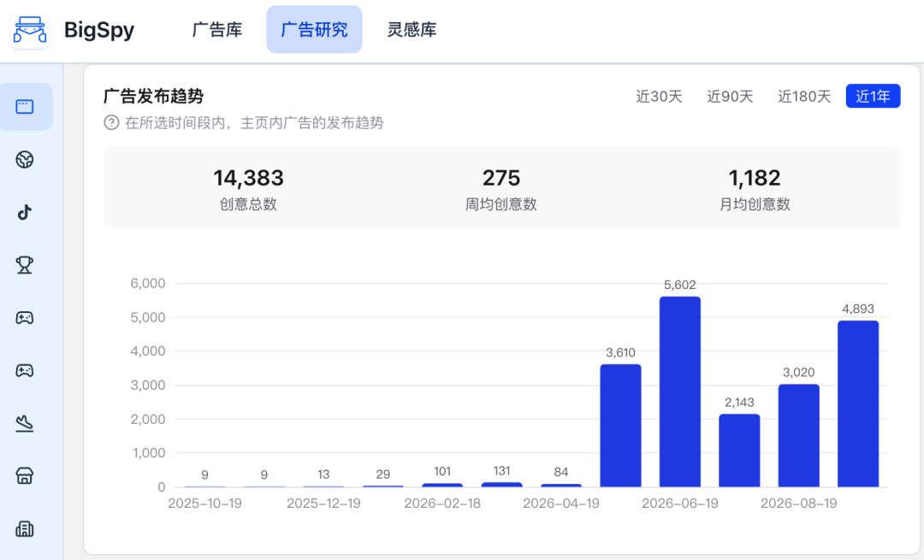Select the 创意总数 label

point(249,204)
